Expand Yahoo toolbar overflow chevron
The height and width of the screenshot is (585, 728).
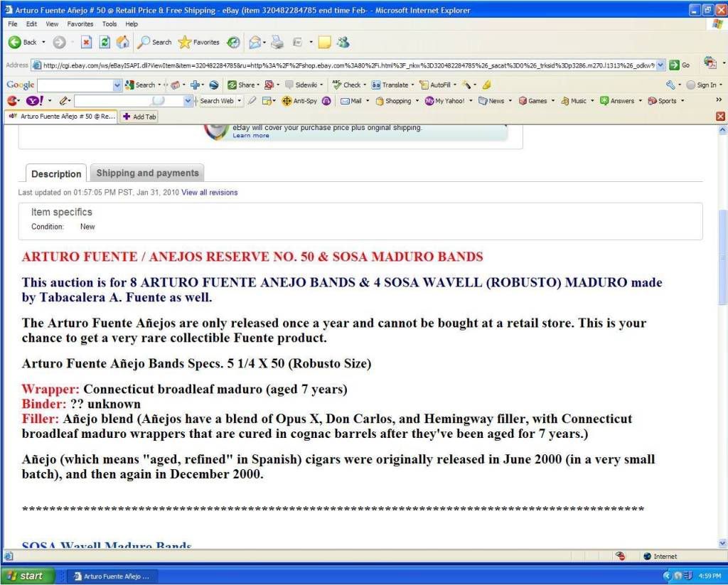click(719, 100)
